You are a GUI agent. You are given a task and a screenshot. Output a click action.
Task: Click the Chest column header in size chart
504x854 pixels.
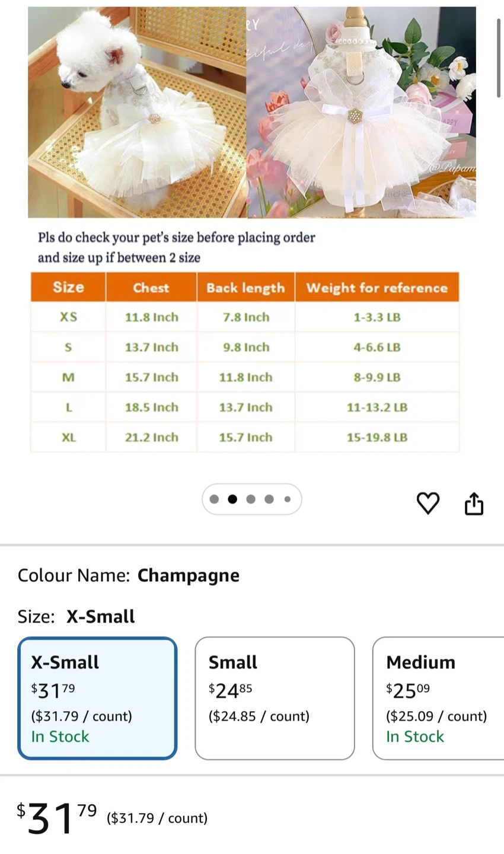click(x=151, y=288)
